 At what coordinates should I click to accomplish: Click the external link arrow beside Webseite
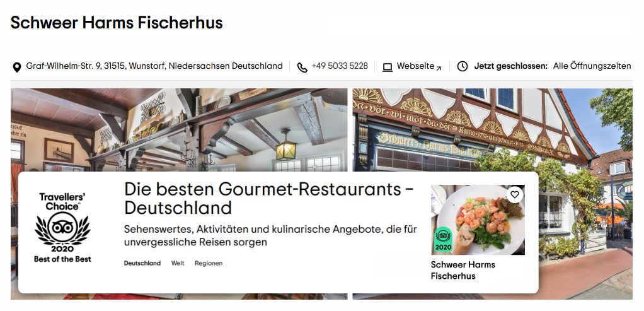[439, 68]
